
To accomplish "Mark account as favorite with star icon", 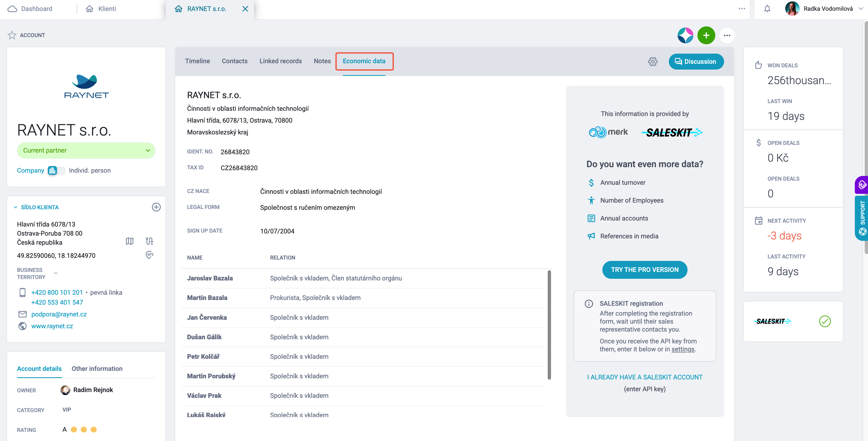I will [x=12, y=35].
